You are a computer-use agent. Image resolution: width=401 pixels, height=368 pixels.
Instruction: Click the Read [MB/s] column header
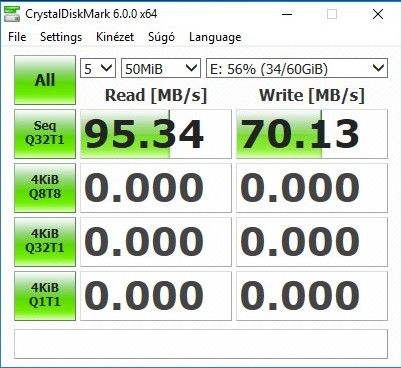click(x=156, y=95)
